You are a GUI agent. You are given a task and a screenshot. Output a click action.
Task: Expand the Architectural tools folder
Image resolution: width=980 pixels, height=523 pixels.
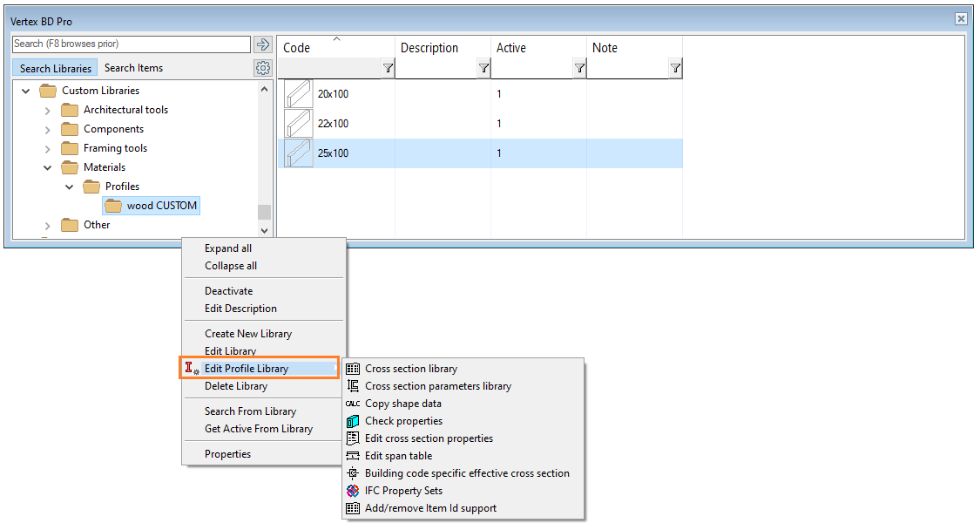click(x=48, y=110)
